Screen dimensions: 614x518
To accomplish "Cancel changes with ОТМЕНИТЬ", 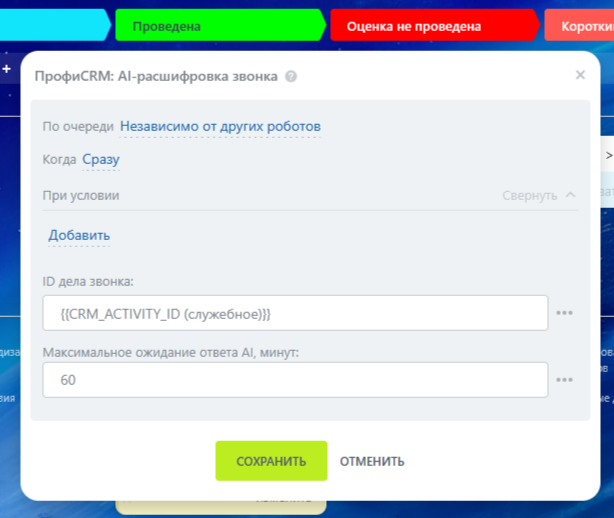I will 372,462.
